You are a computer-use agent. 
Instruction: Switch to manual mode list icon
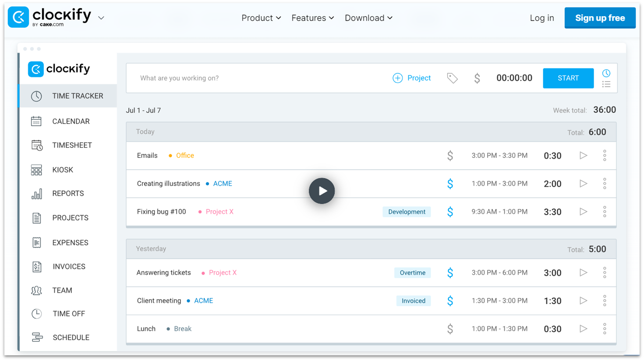[606, 84]
